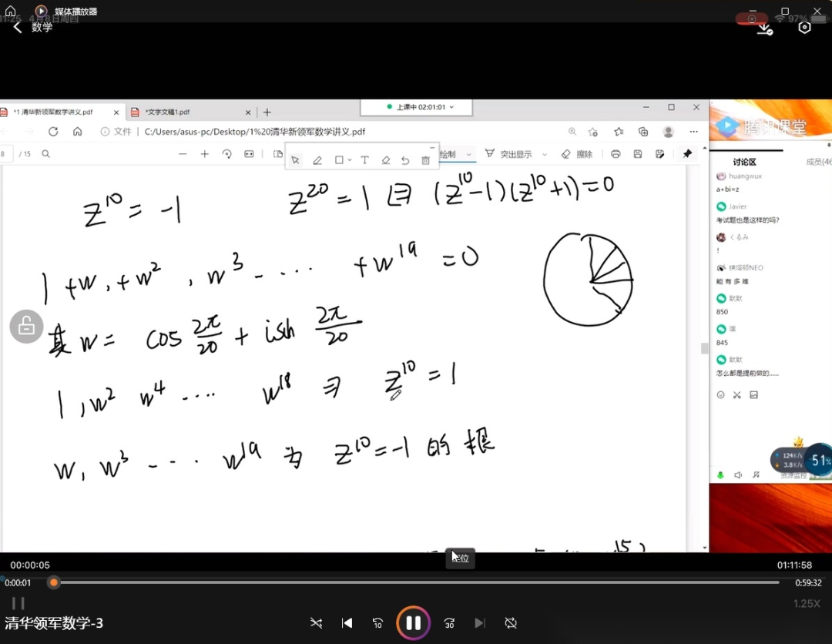This screenshot has width=832, height=644.
Task: Skip forward 30 seconds
Action: click(x=449, y=622)
